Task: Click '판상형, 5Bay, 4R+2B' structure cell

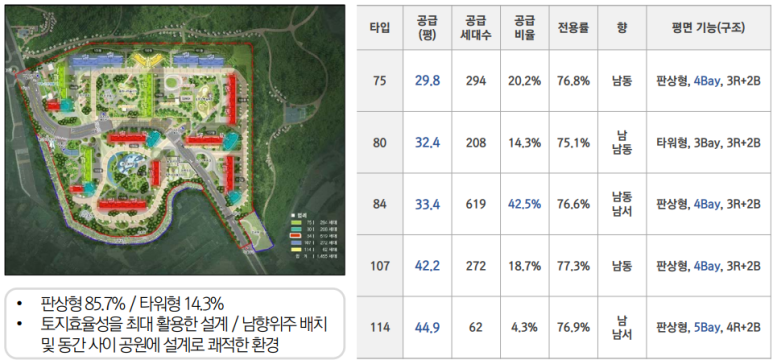Action: (x=708, y=327)
